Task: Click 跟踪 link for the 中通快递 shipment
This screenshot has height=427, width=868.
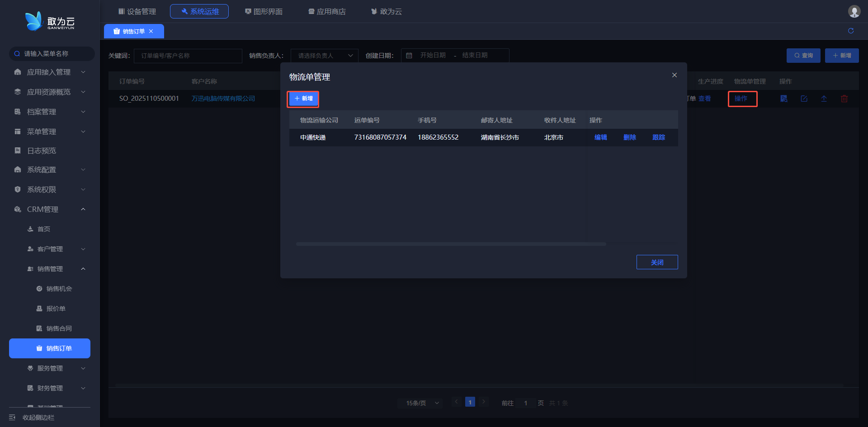Action: coord(658,137)
